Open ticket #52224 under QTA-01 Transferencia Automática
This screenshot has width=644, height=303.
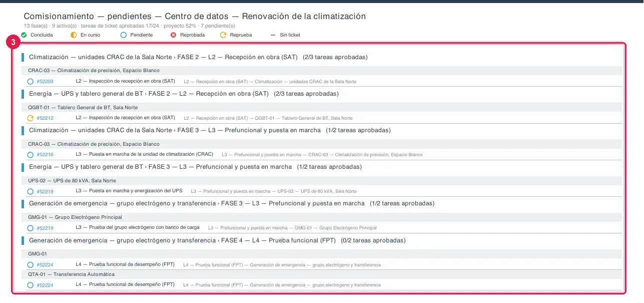click(x=45, y=285)
